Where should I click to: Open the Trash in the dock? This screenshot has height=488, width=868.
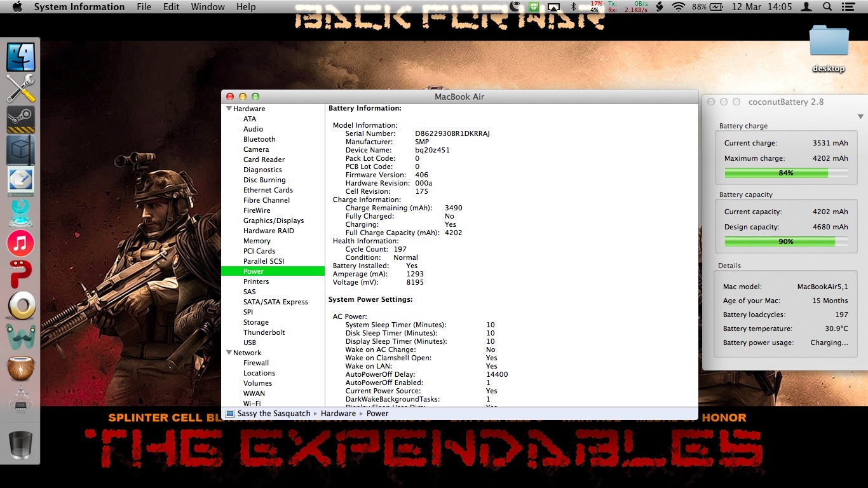[21, 445]
